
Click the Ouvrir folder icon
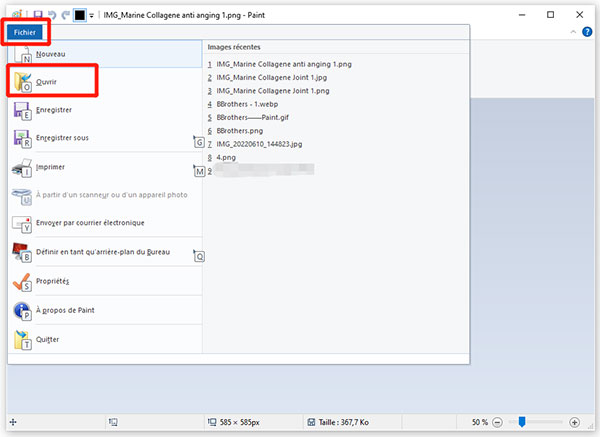click(x=22, y=80)
